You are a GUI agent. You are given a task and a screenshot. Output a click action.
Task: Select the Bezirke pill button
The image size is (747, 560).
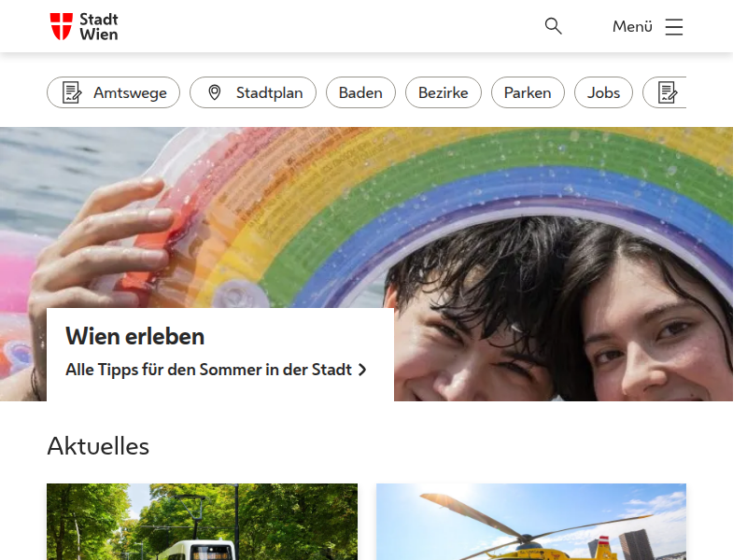pos(443,92)
